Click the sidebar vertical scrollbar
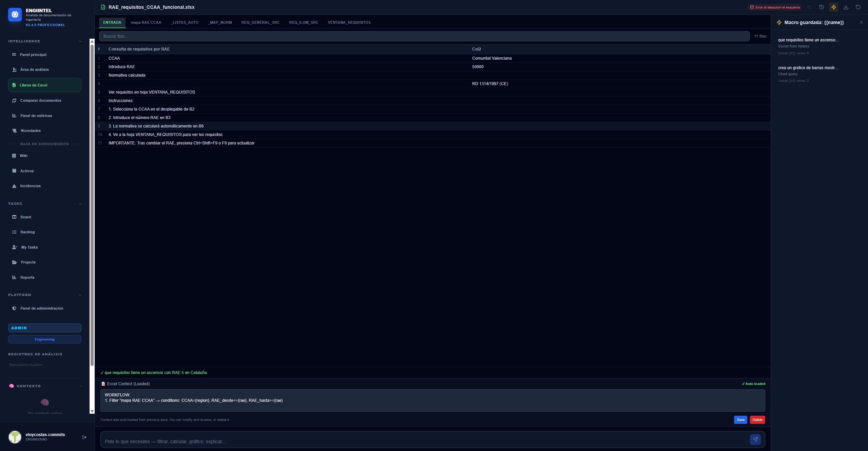 click(x=92, y=205)
